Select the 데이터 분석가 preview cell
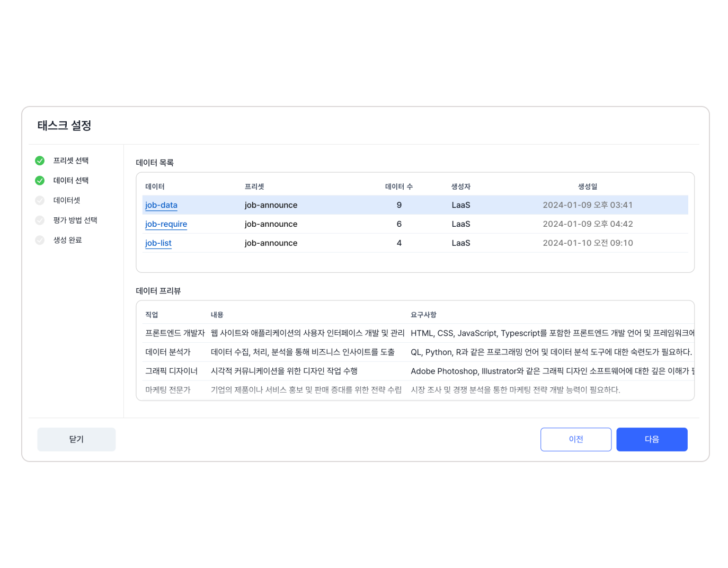This screenshot has width=728, height=568. (168, 352)
